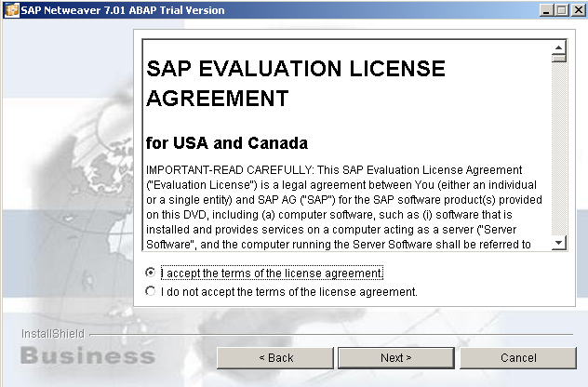The height and width of the screenshot is (387, 588).
Task: Click the < Back button
Action: click(x=275, y=358)
